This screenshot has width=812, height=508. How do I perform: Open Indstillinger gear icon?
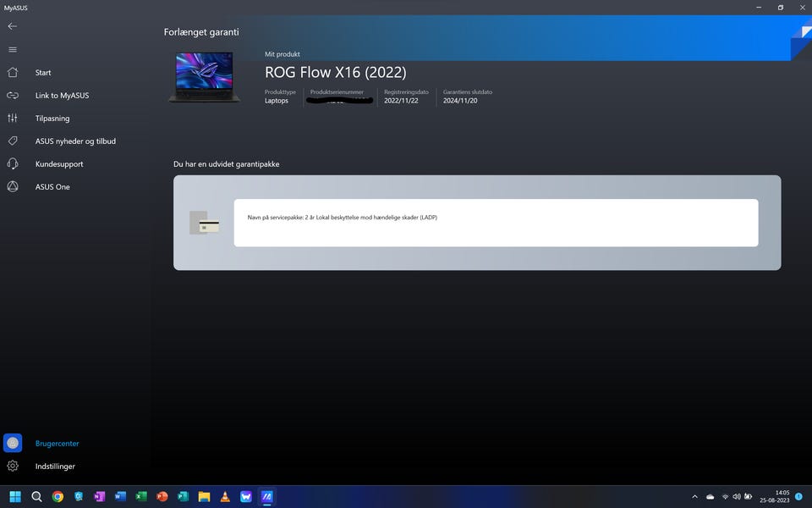click(13, 466)
